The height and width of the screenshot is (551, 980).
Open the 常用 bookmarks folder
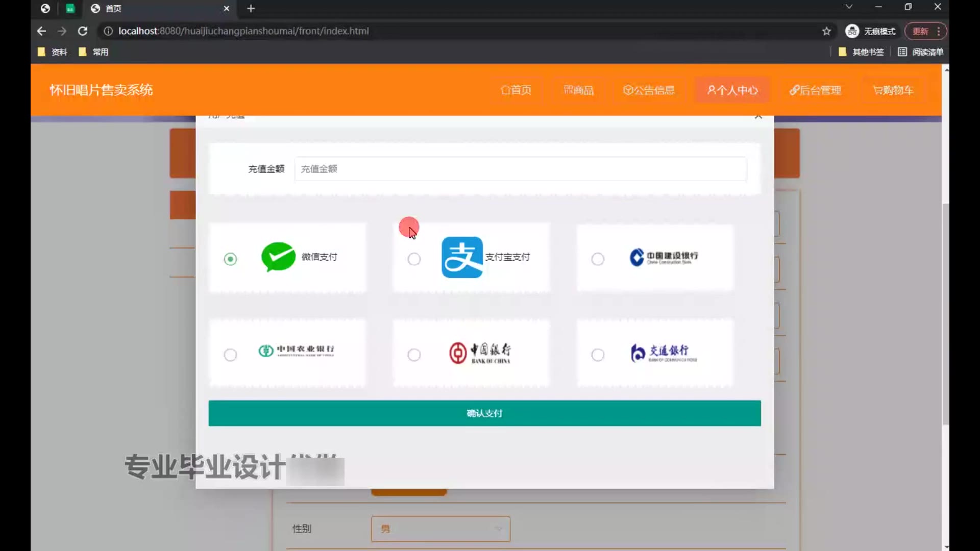pos(93,52)
